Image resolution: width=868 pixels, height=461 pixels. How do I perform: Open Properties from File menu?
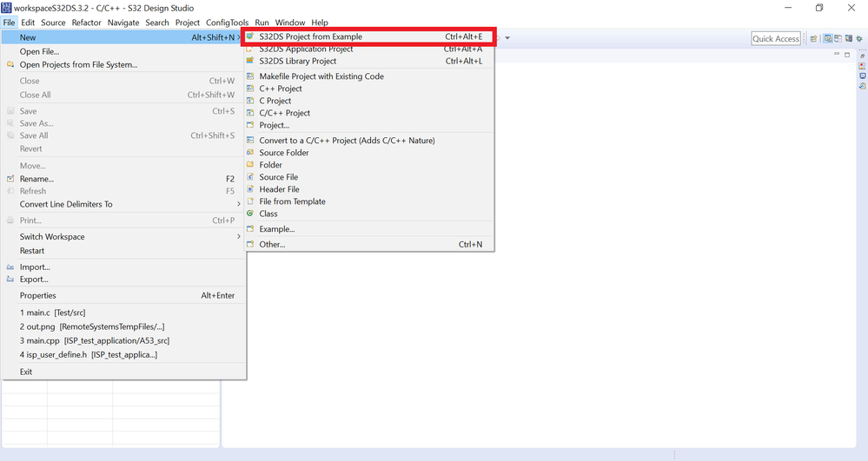pos(123,295)
